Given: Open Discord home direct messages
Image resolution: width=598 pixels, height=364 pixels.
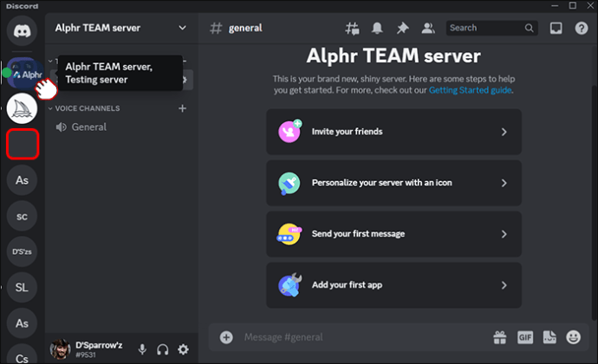Looking at the screenshot, I should click(22, 30).
